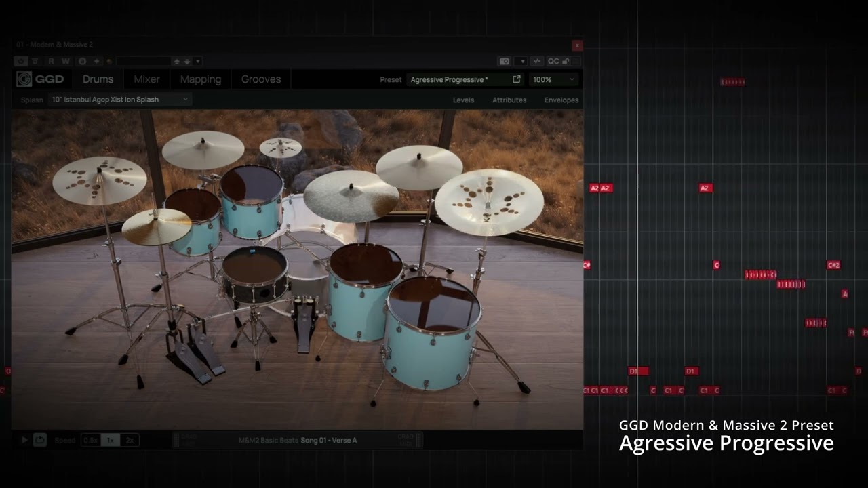868x488 pixels.
Task: Close the Modern & Massive 2 plugin window
Action: pos(577,45)
